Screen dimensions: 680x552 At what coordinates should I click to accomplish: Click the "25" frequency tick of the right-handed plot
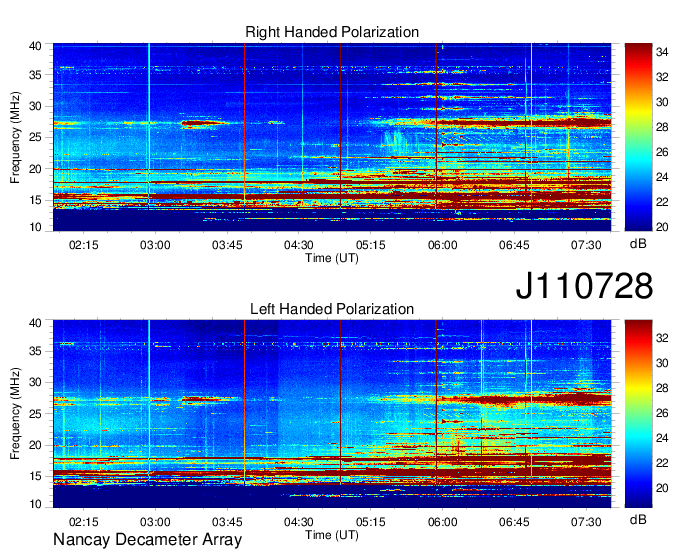click(x=35, y=137)
